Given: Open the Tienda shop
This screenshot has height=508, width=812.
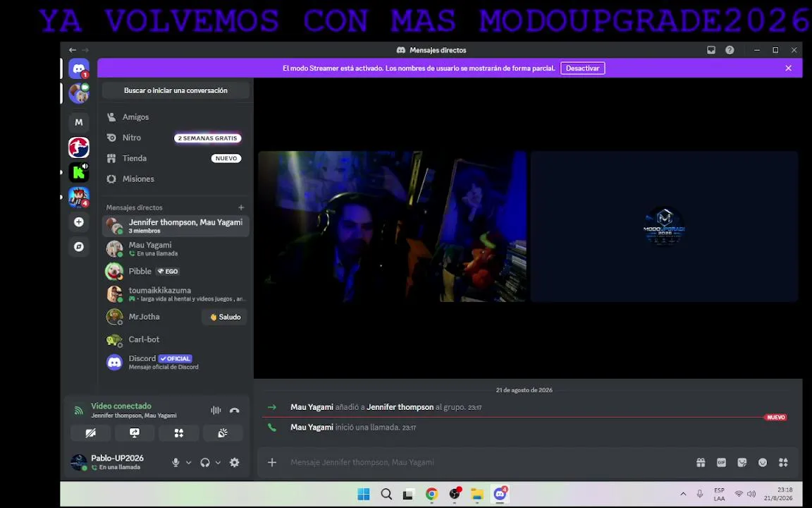Looking at the screenshot, I should pos(176,158).
